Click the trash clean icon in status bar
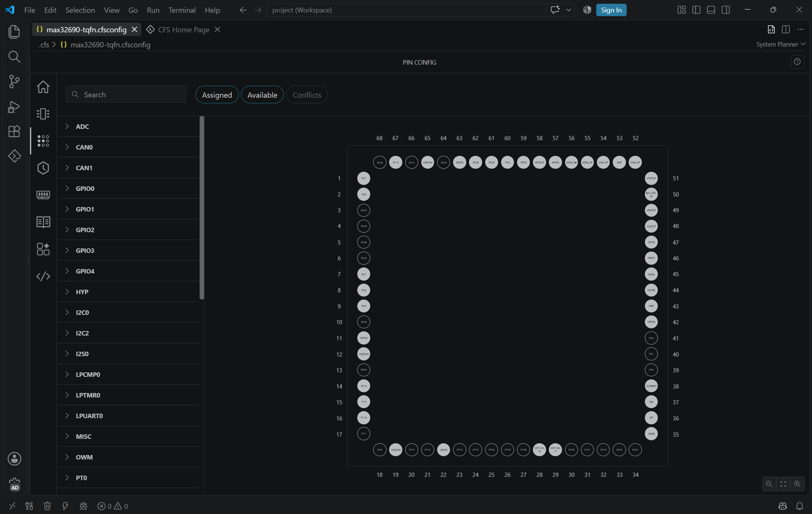The width and height of the screenshot is (812, 514). tap(47, 506)
